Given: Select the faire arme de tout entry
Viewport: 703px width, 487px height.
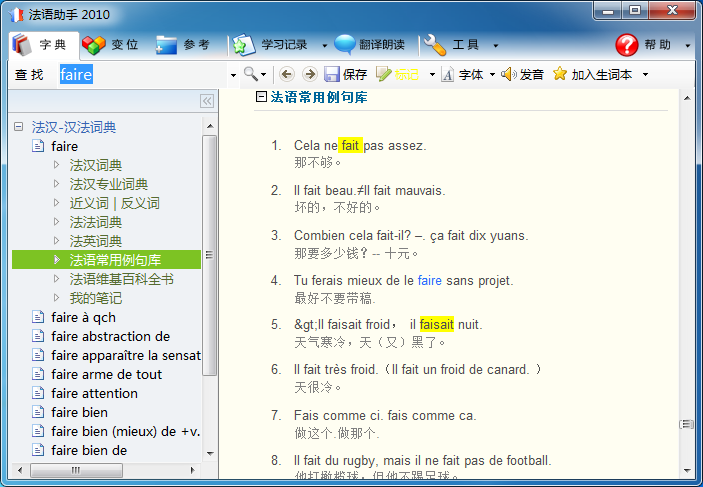Looking at the screenshot, I should tap(106, 374).
